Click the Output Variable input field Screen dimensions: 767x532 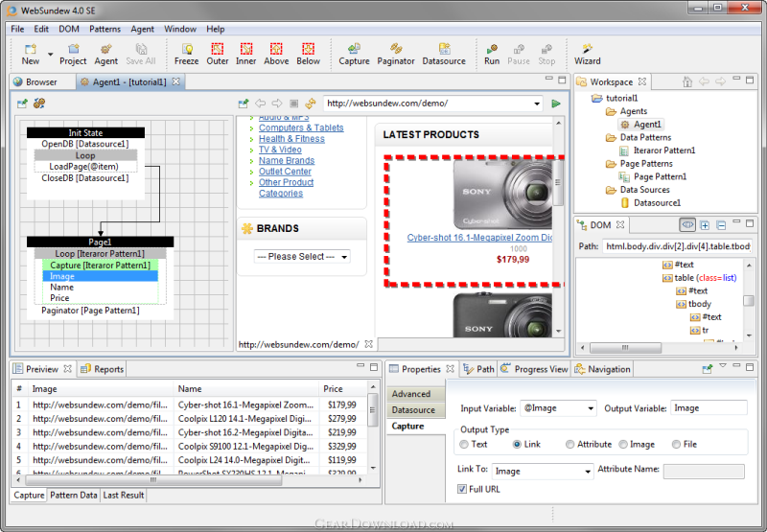click(x=709, y=408)
